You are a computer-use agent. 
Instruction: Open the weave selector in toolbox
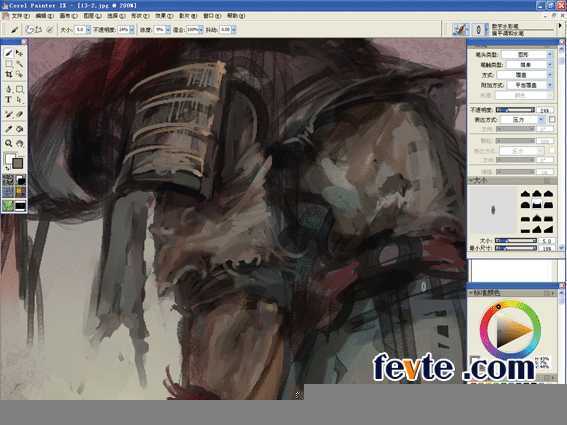coord(20,191)
